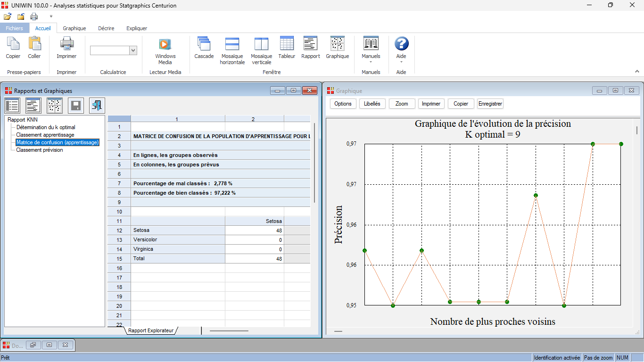Click the Versicolor row label cell

(x=178, y=239)
